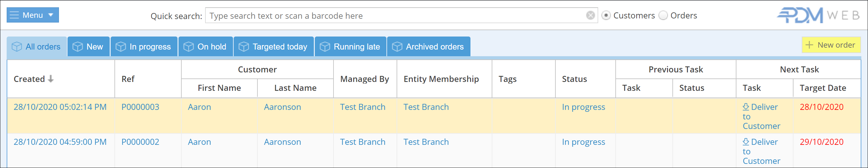Image resolution: width=868 pixels, height=168 pixels.
Task: Select the Orders radio button
Action: (x=663, y=16)
